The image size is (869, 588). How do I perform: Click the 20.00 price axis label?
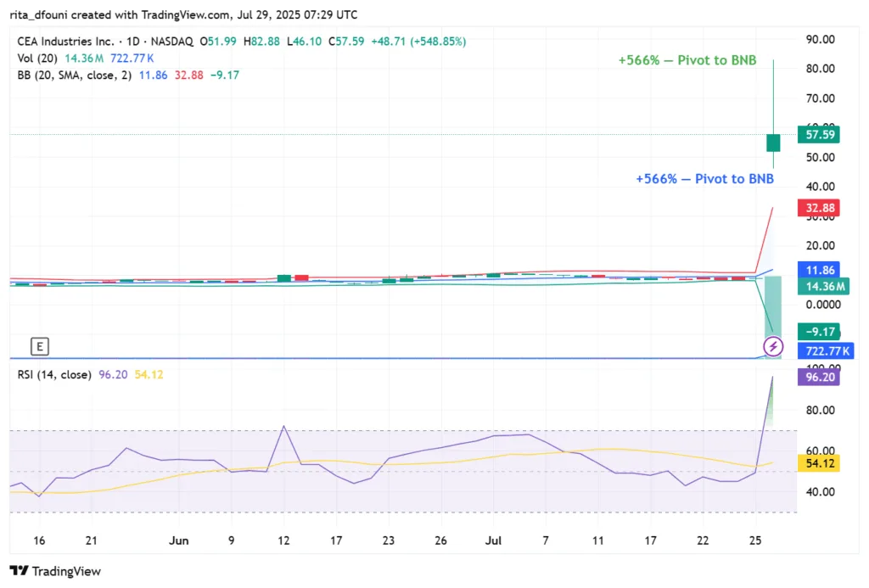pyautogui.click(x=821, y=245)
